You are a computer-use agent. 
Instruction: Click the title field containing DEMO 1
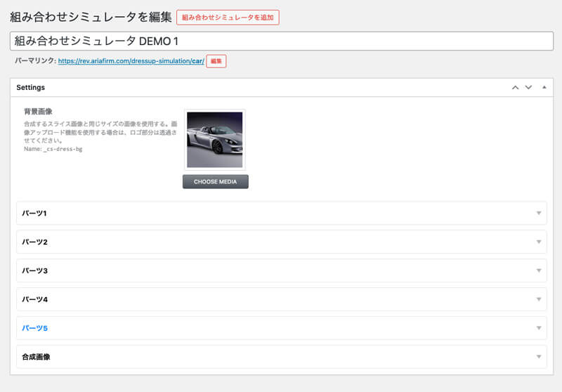coord(281,41)
